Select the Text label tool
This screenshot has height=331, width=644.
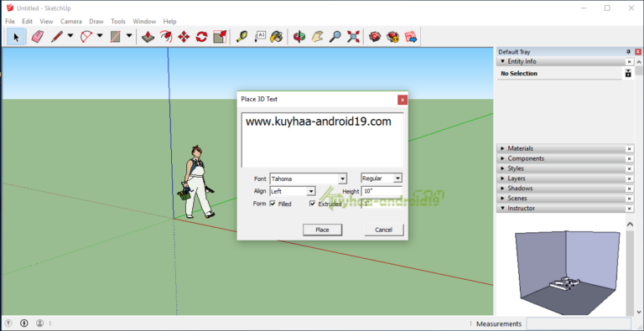click(261, 37)
